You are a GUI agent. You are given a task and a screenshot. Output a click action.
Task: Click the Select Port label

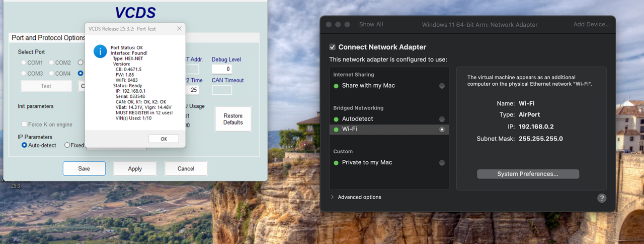[31, 52]
